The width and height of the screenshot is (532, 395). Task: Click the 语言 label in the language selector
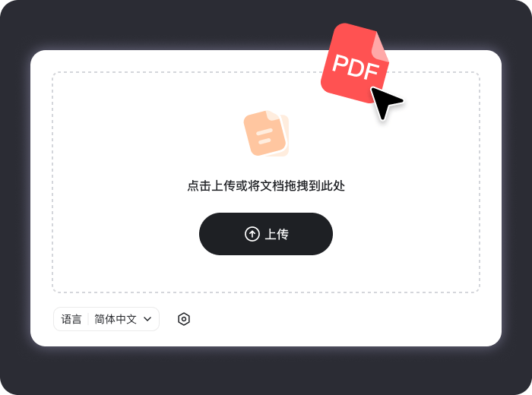point(71,319)
